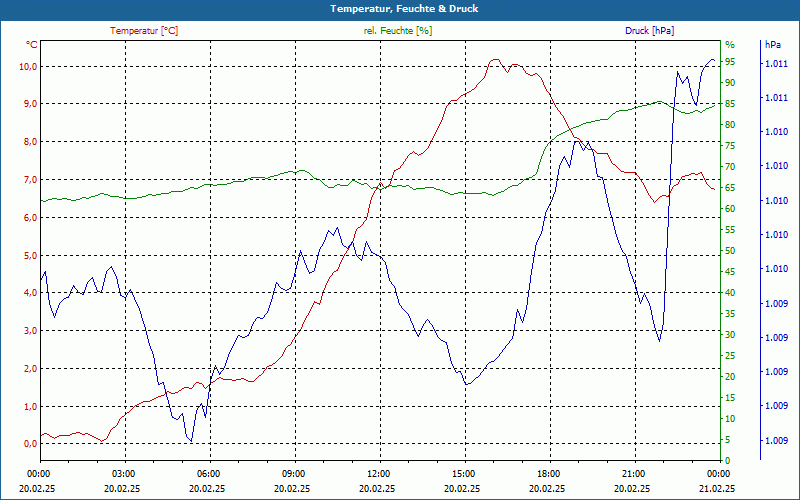Click the '80' humidity axis value
The width and height of the screenshot is (800, 500).
click(730, 124)
